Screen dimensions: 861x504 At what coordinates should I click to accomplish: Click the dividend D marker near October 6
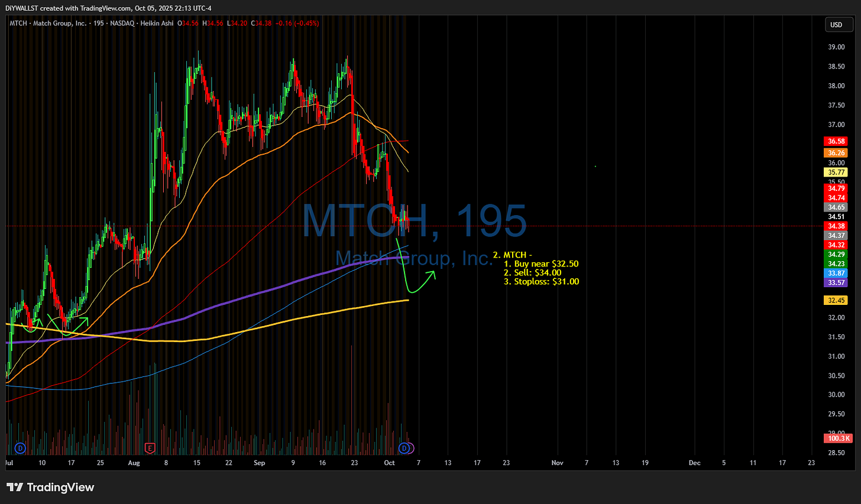(x=405, y=449)
